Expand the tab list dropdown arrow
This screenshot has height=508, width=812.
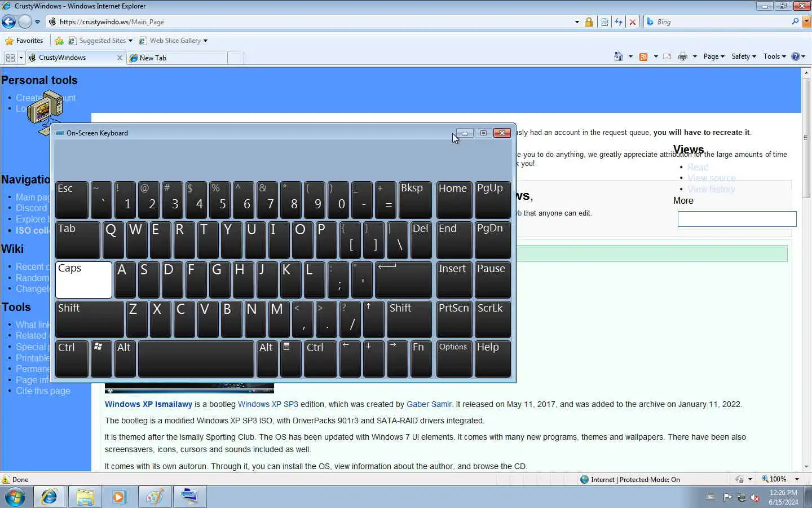coord(21,58)
